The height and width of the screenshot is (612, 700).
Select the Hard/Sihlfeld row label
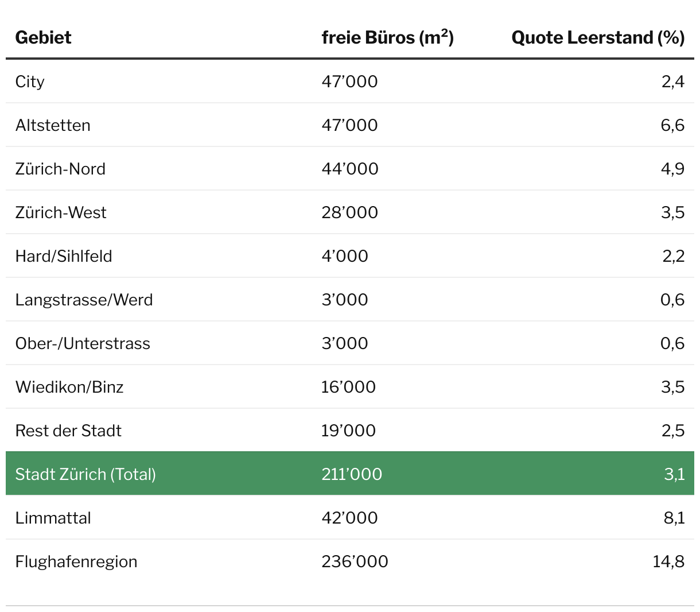64,256
